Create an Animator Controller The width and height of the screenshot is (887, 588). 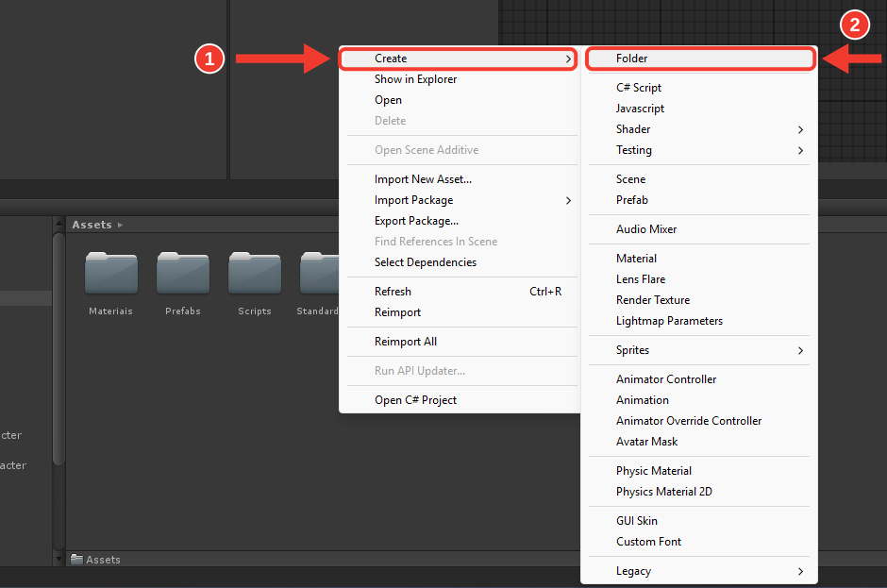pyautogui.click(x=700, y=379)
